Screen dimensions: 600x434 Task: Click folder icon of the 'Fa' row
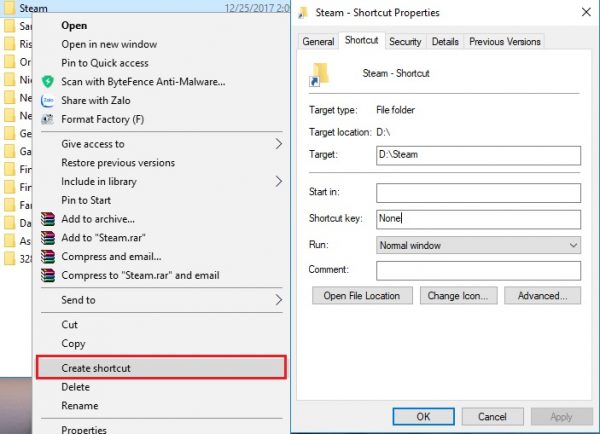10,205
